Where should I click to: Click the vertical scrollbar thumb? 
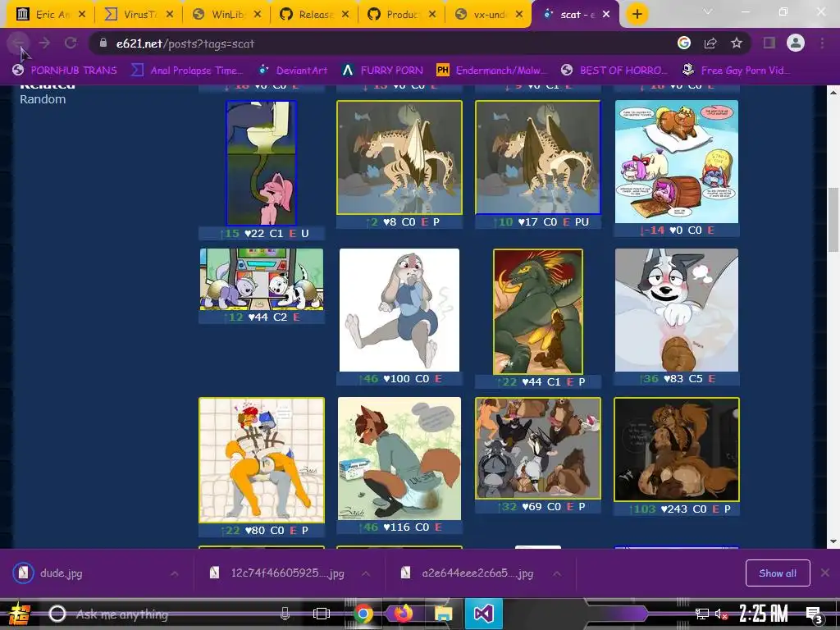point(833,220)
